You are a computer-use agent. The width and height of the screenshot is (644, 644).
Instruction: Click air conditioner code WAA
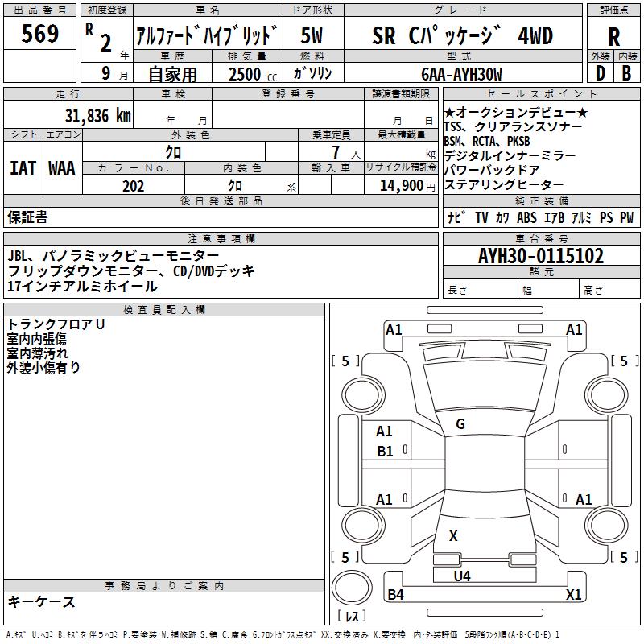(62, 168)
